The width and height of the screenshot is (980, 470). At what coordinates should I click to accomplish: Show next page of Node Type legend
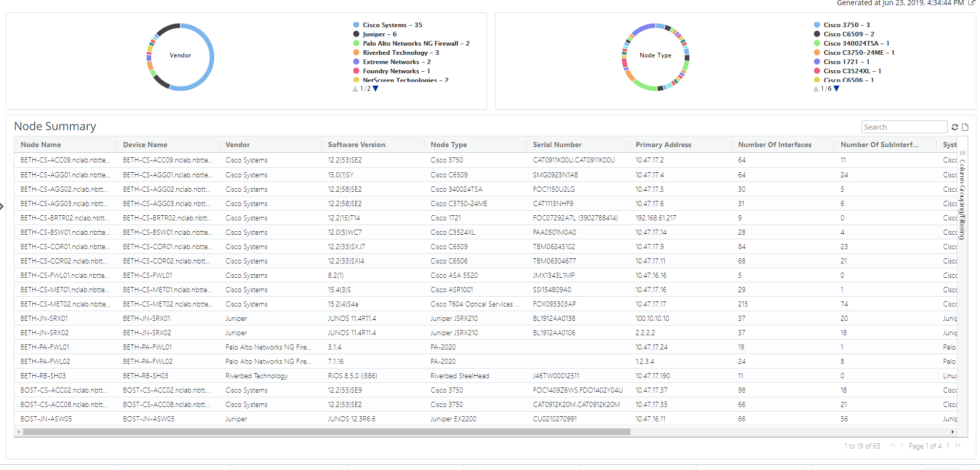click(836, 89)
